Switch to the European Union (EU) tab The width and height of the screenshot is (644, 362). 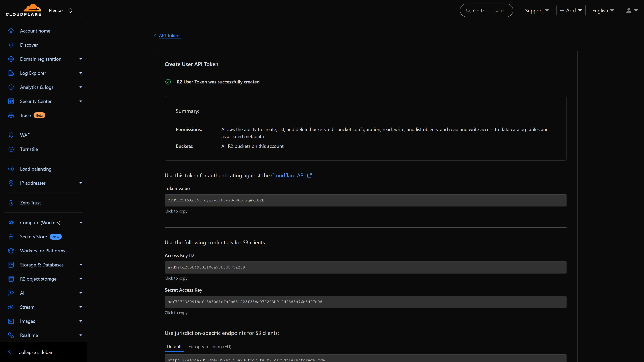tap(210, 347)
